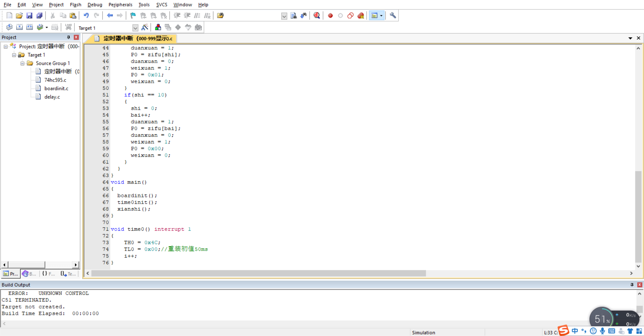Click Incremental Find icon
This screenshot has height=336, width=644.
[304, 15]
